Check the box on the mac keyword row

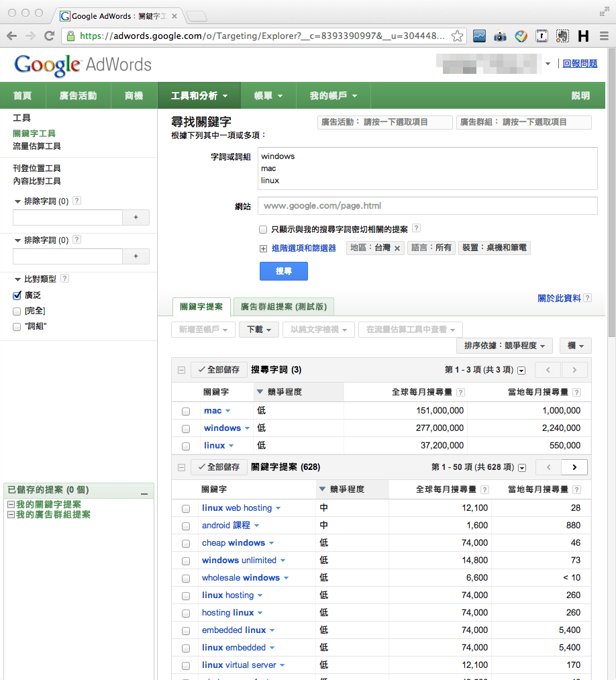pyautogui.click(x=185, y=411)
